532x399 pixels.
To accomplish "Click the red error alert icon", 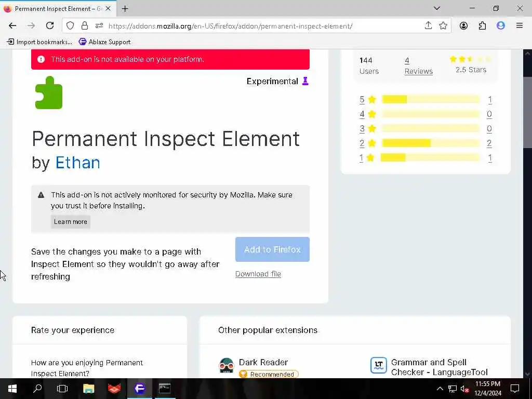I will (41, 59).
